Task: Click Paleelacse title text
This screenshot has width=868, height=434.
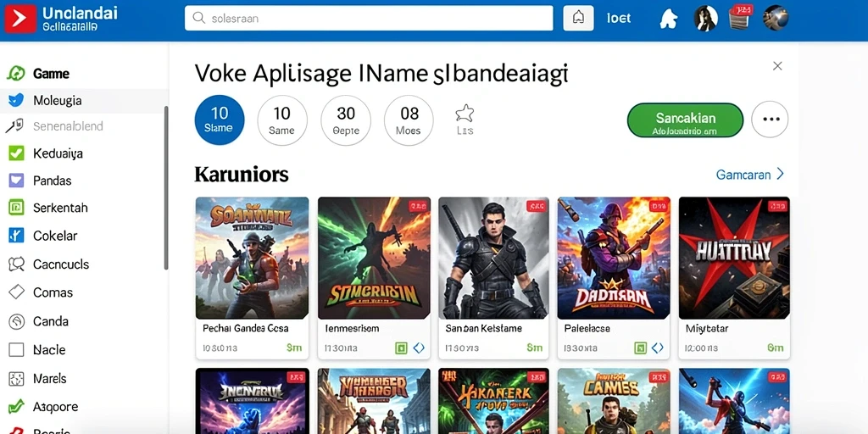Action: 587,328
